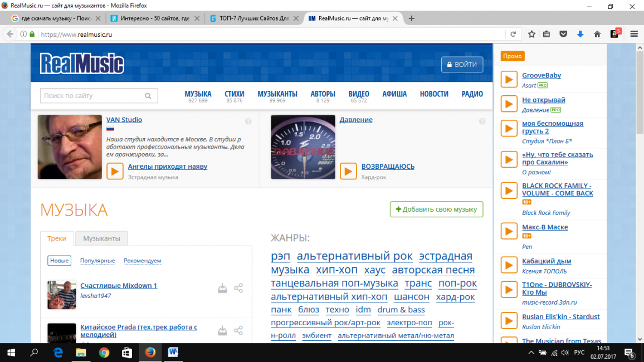Switch to the 'где скачать музыку' tab
The height and width of the screenshot is (362, 644).
point(56,18)
